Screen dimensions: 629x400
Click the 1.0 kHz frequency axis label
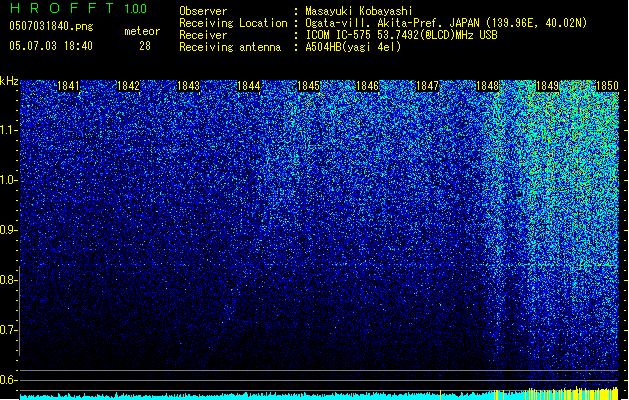pyautogui.click(x=9, y=180)
